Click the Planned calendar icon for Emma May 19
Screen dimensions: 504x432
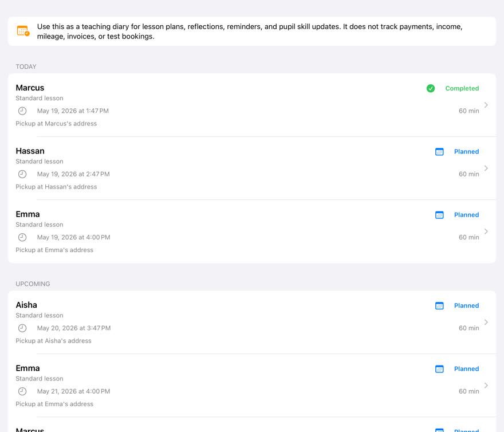[x=439, y=215]
